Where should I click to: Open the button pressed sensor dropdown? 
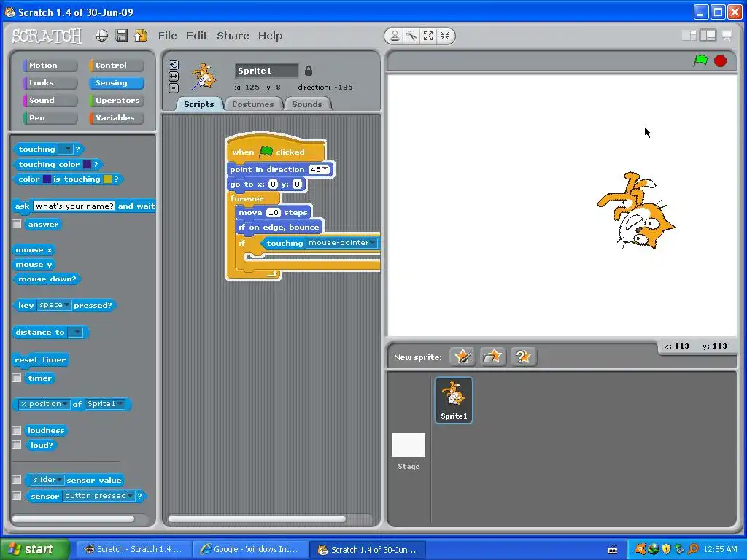pyautogui.click(x=98, y=496)
